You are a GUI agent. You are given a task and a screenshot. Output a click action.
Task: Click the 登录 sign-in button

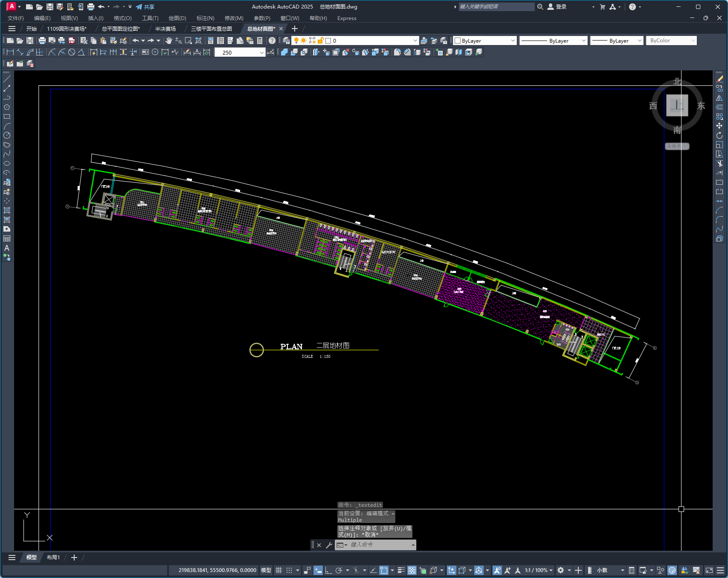(557, 7)
